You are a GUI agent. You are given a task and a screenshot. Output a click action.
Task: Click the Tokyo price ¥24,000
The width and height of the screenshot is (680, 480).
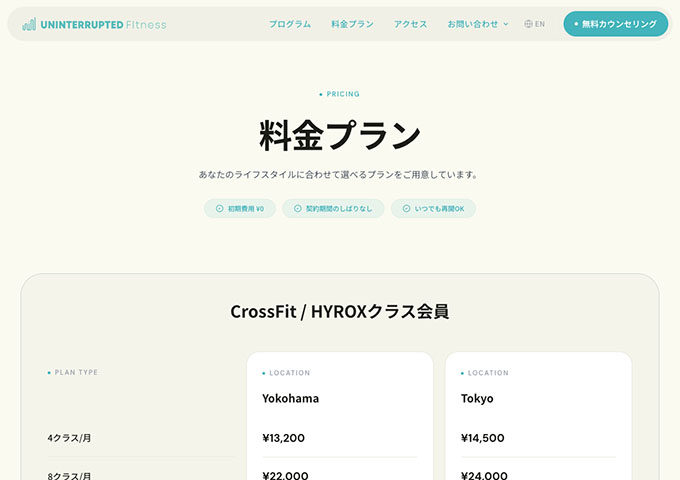coord(484,475)
